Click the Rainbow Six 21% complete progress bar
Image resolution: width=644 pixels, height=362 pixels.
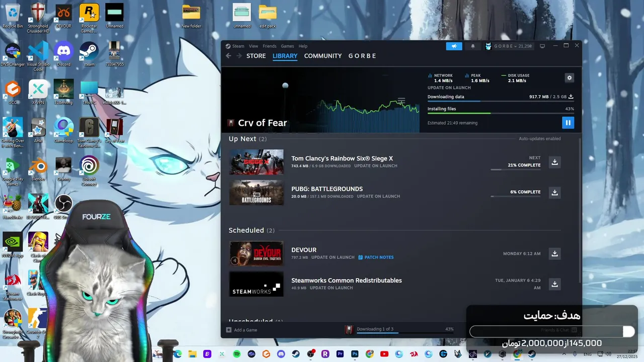516,169
